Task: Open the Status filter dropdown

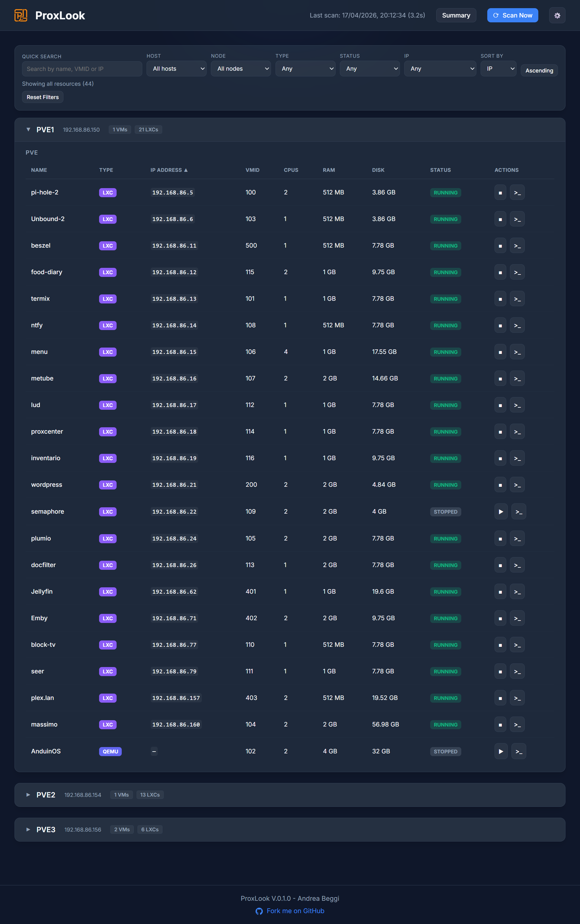Action: [369, 69]
